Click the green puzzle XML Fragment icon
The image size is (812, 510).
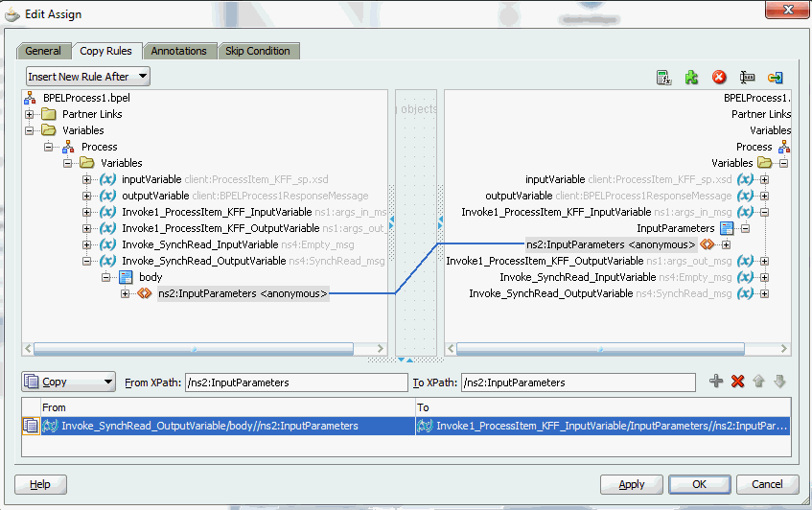691,78
